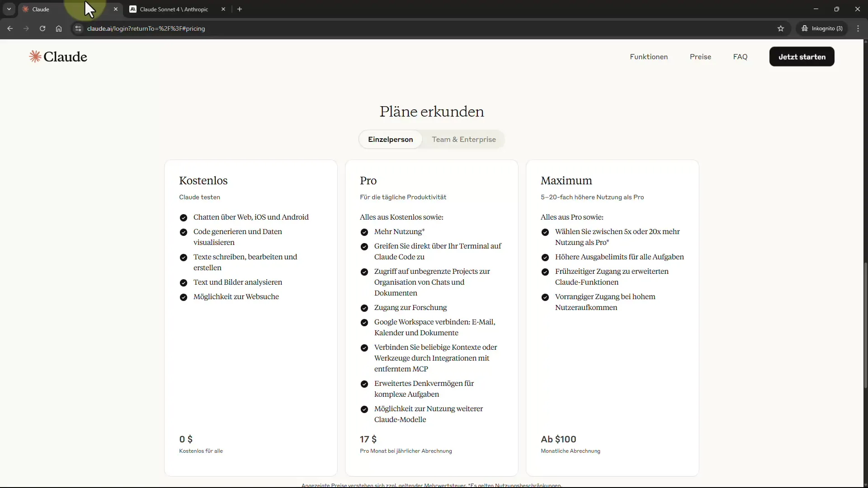Click the 'Kostenlos für alle' text
The width and height of the screenshot is (868, 488).
tap(201, 451)
